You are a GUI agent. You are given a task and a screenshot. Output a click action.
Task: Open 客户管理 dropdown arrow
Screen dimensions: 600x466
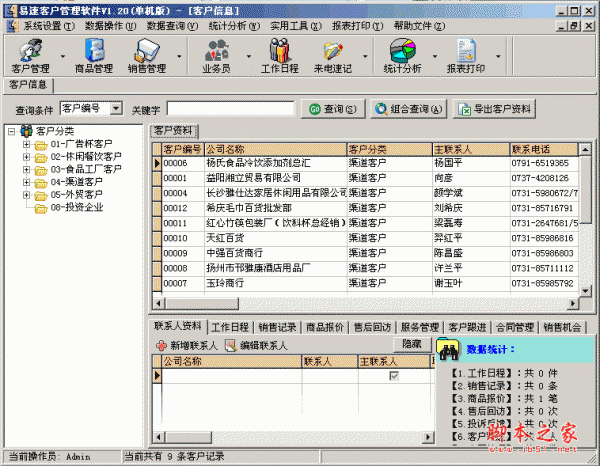[x=63, y=56]
